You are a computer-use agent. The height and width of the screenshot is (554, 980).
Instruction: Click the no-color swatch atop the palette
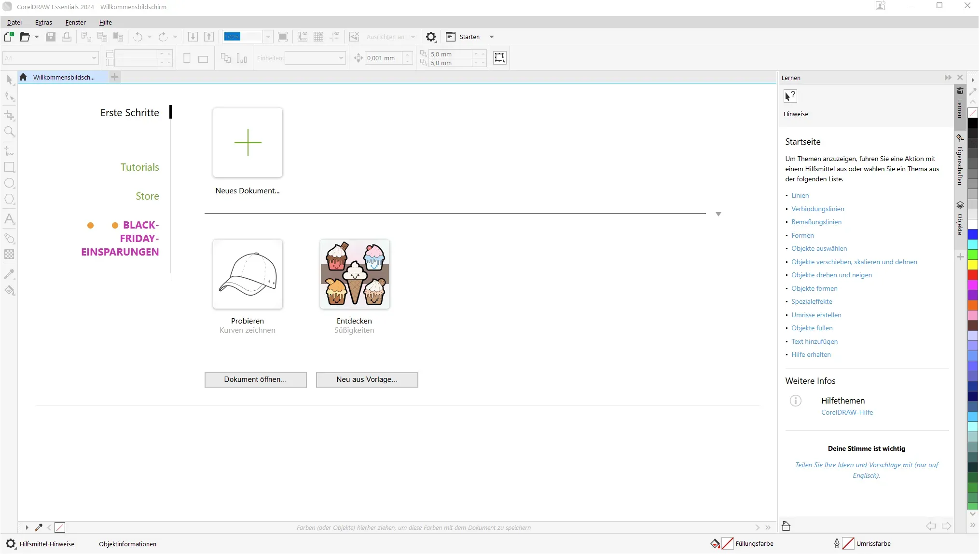973,113
